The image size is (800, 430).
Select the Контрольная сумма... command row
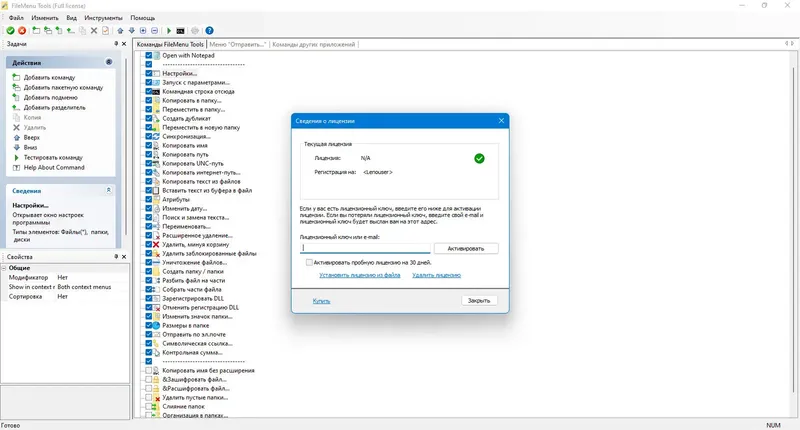tap(192, 352)
